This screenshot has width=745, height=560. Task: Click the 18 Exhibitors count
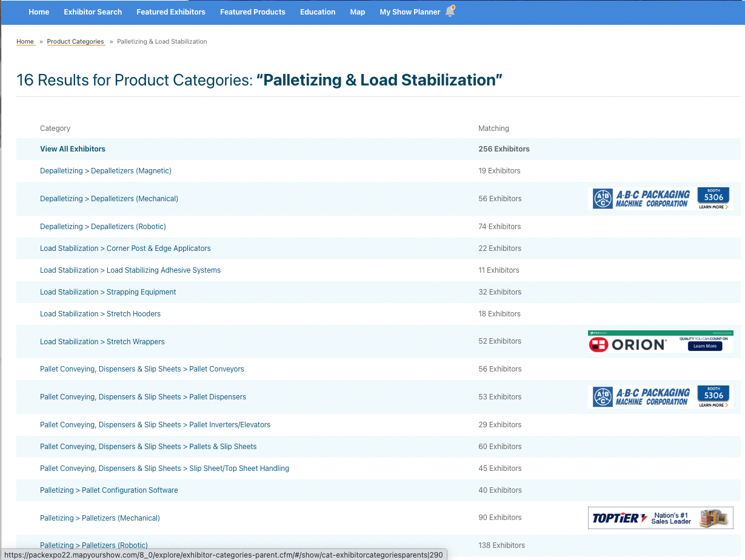coord(499,313)
